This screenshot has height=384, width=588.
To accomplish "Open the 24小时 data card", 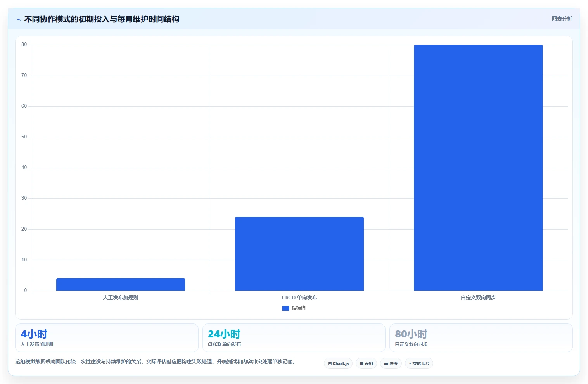I will pos(294,338).
